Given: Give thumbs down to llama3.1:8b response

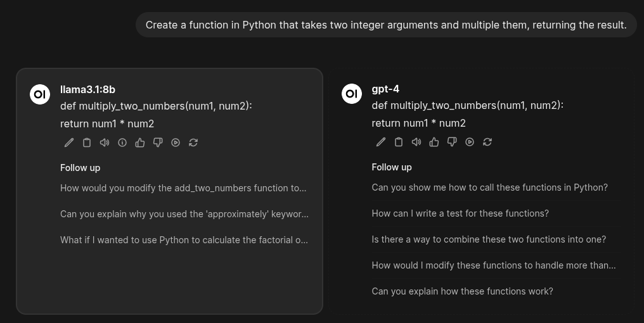Looking at the screenshot, I should [158, 142].
